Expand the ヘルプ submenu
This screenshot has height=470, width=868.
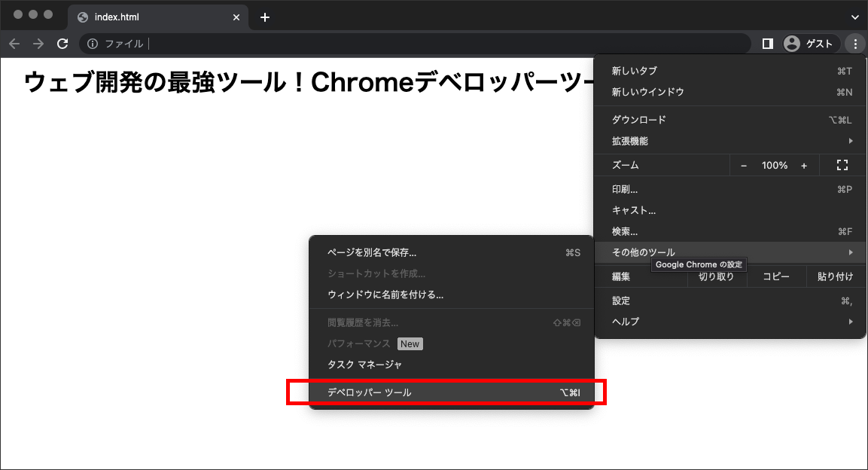tap(730, 322)
